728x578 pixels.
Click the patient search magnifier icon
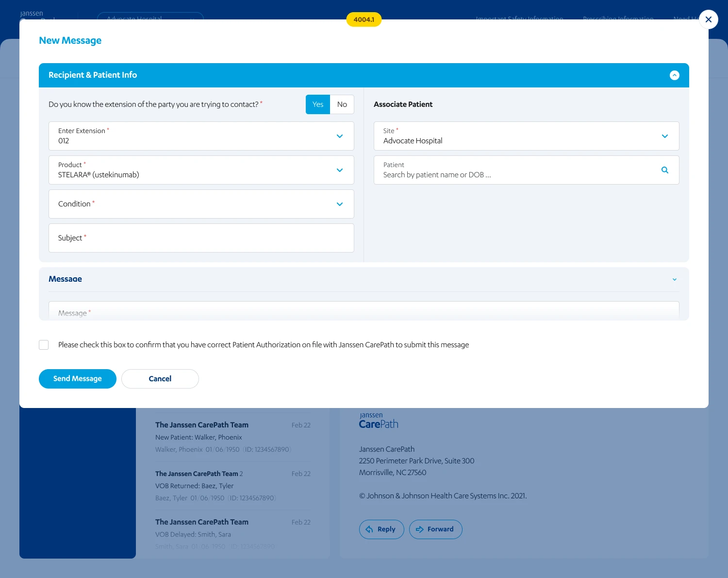pyautogui.click(x=665, y=170)
